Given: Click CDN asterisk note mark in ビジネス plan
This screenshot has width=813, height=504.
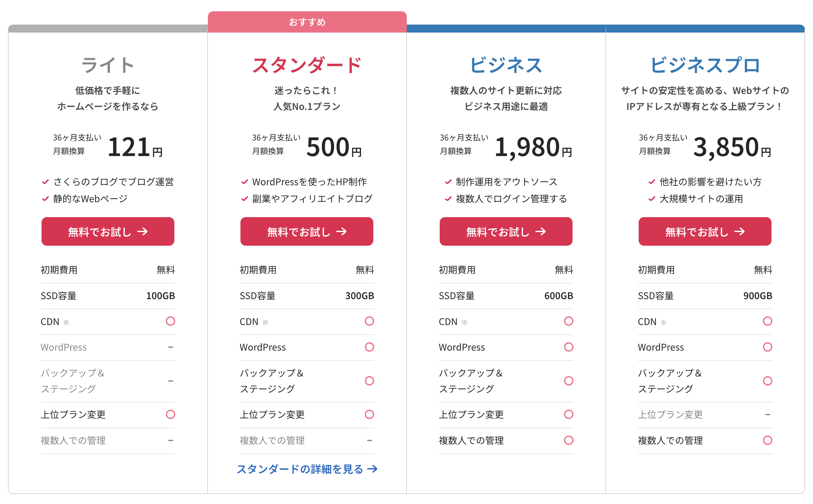Looking at the screenshot, I should (464, 322).
